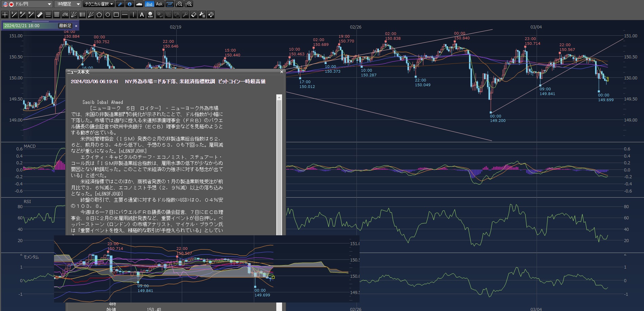
Task: Open the テクニカル選択 dropdown menu
Action: [99, 4]
